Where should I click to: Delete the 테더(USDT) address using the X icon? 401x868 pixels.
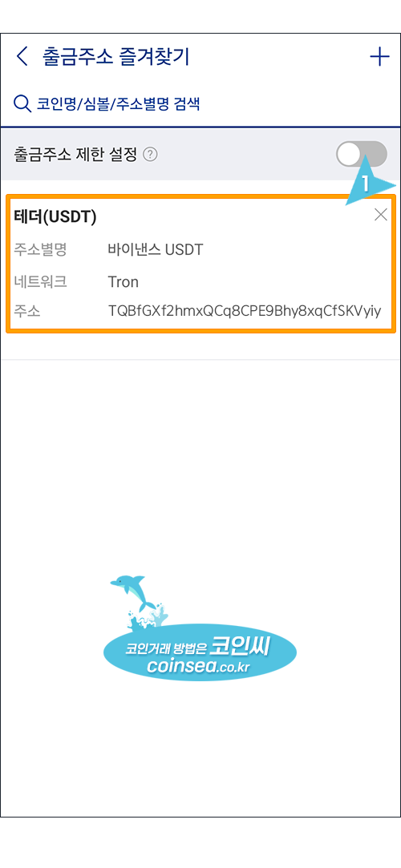380,215
